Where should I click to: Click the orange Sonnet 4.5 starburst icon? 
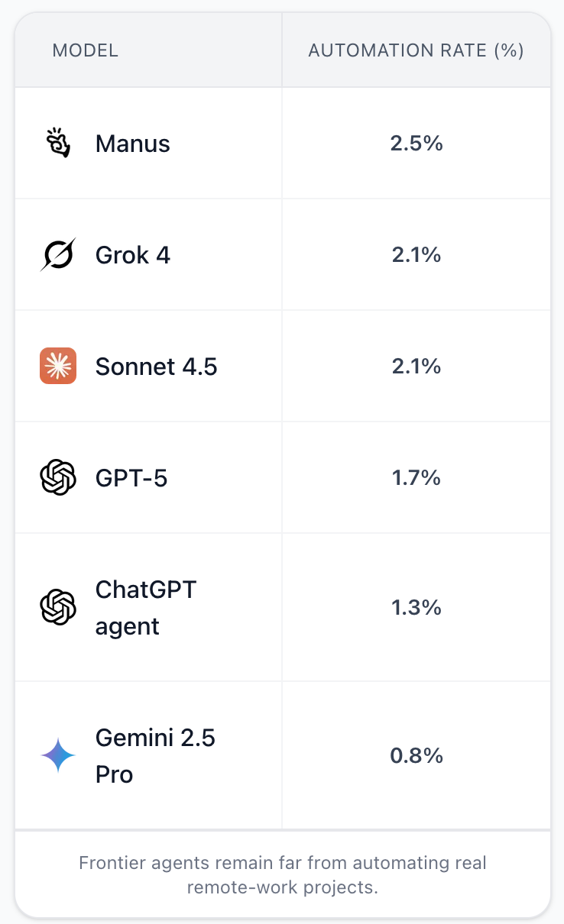click(58, 366)
